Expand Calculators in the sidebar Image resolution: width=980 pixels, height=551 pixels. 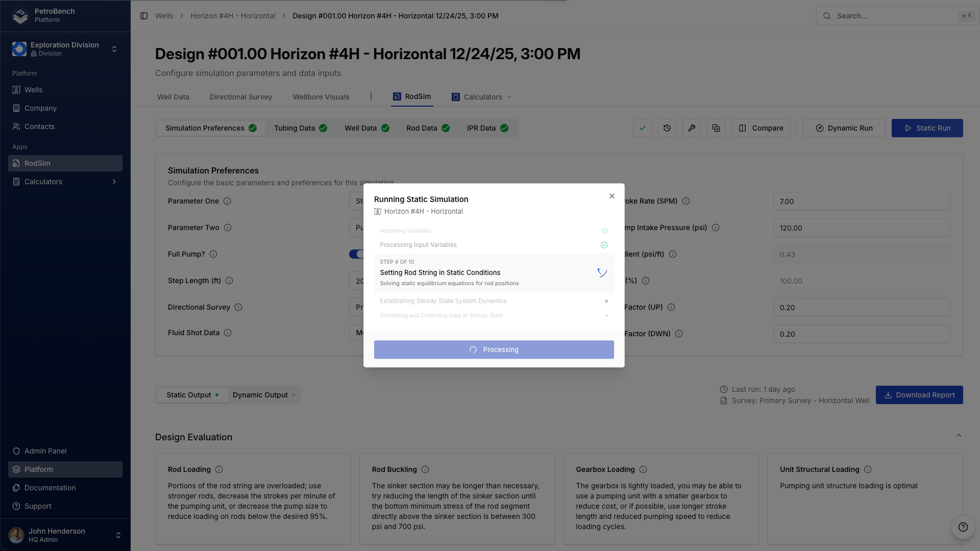click(x=114, y=182)
